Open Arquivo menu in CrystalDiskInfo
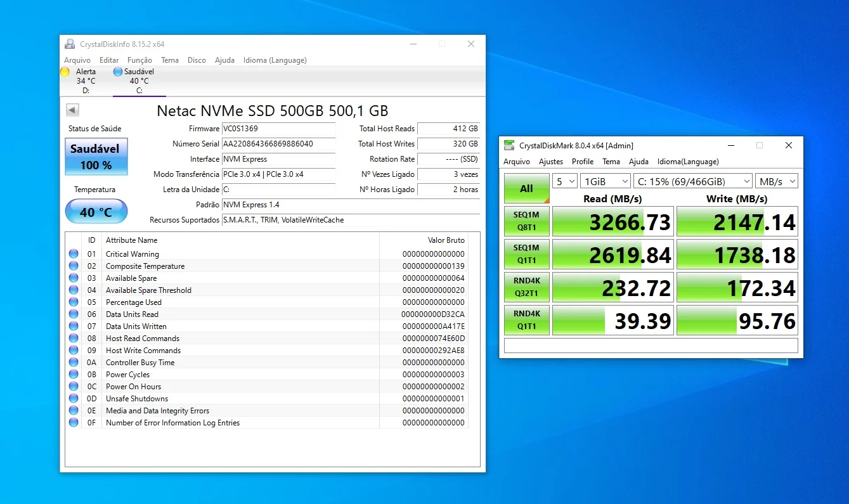 coord(77,60)
